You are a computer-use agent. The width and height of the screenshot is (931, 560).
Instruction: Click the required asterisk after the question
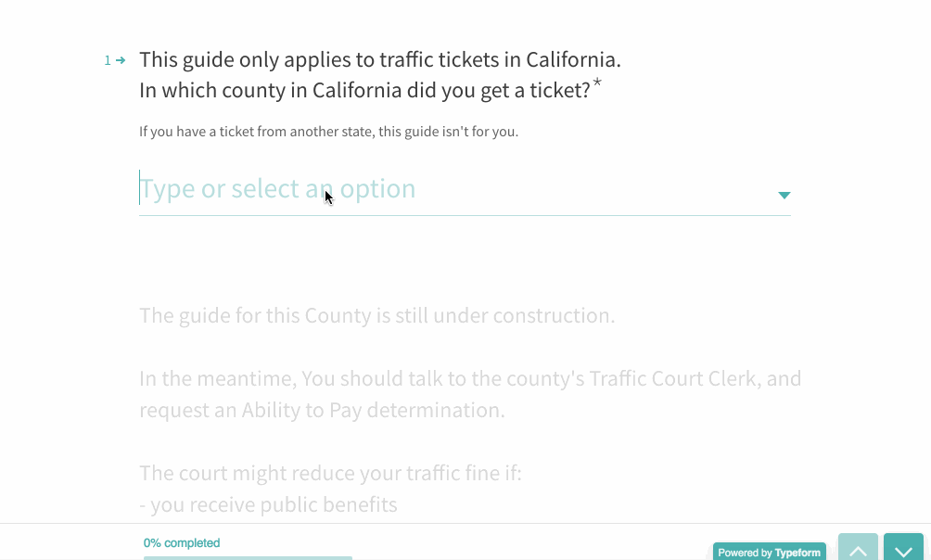click(x=597, y=84)
